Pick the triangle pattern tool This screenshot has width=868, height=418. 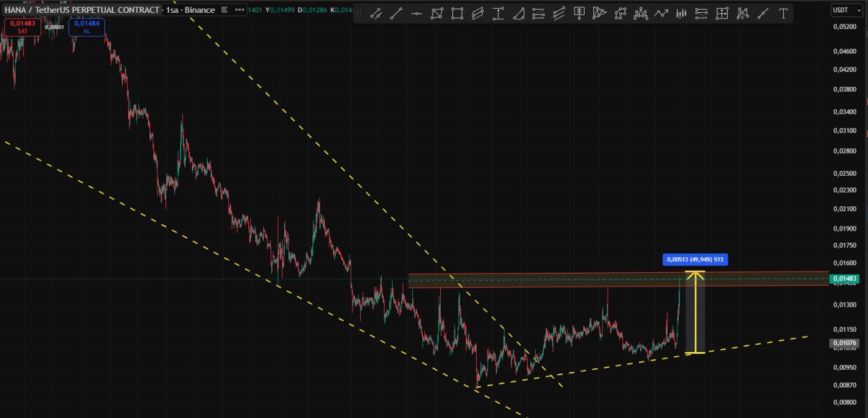[x=599, y=14]
